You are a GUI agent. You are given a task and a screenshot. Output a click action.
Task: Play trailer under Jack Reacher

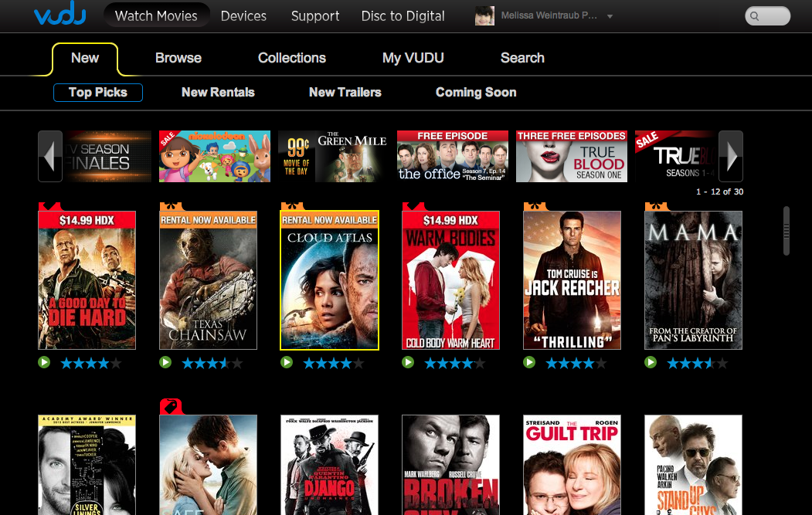click(529, 362)
